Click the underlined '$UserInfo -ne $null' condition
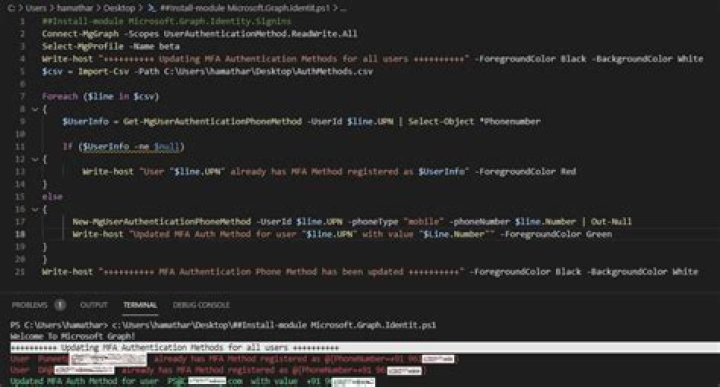This screenshot has width=720, height=387. click(131, 146)
